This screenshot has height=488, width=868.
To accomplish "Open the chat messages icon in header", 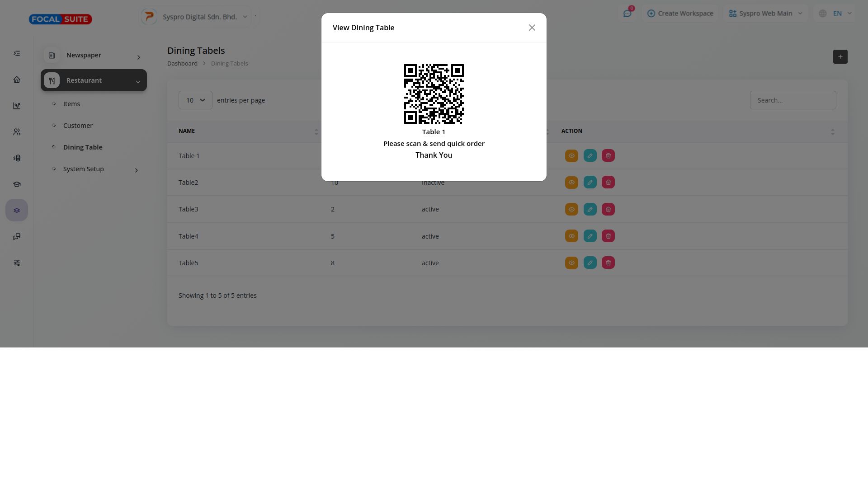I will pyautogui.click(x=627, y=14).
